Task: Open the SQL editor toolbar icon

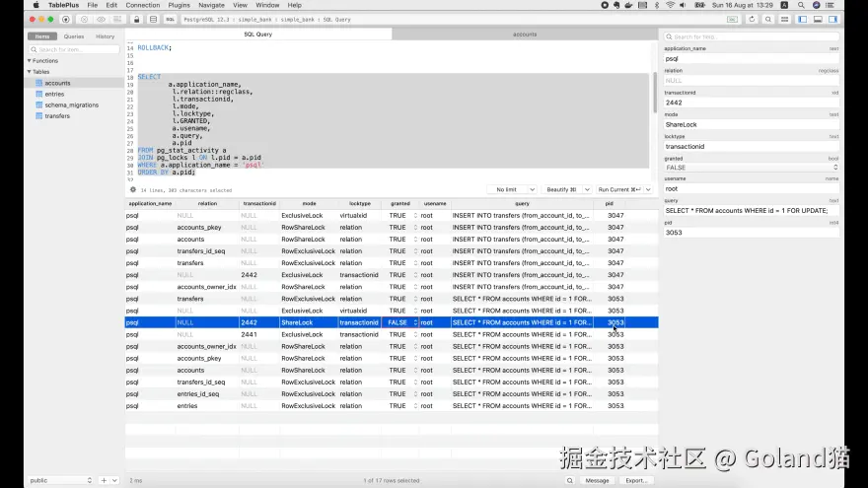Action: [170, 20]
